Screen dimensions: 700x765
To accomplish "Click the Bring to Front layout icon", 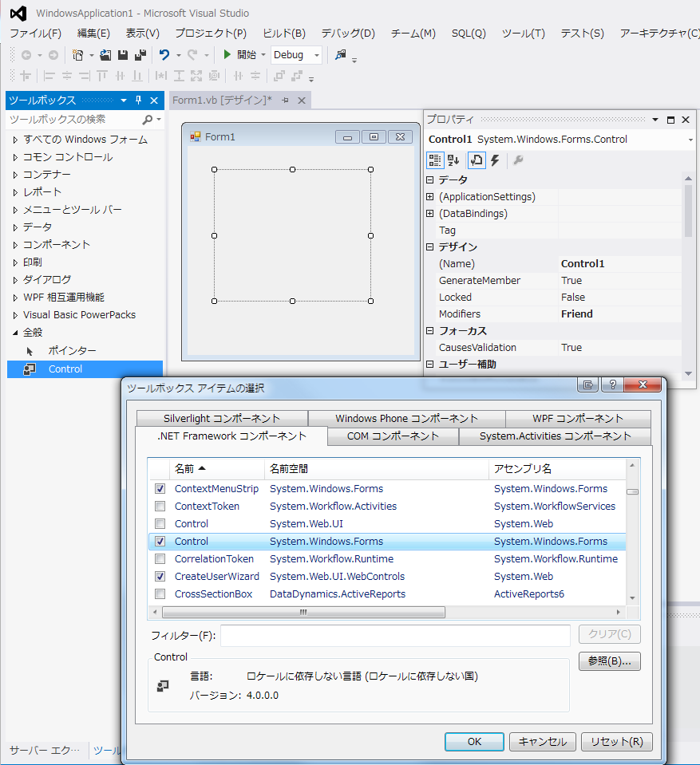I will pyautogui.click(x=279, y=76).
